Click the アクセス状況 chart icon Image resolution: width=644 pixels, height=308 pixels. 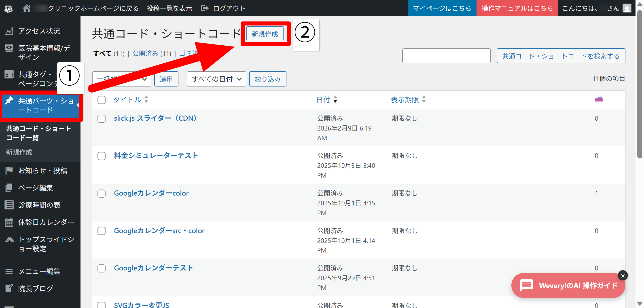[9, 31]
